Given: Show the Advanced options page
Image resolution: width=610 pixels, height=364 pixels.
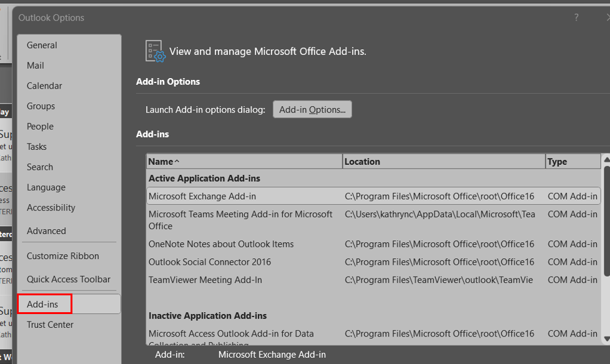Looking at the screenshot, I should (x=46, y=230).
